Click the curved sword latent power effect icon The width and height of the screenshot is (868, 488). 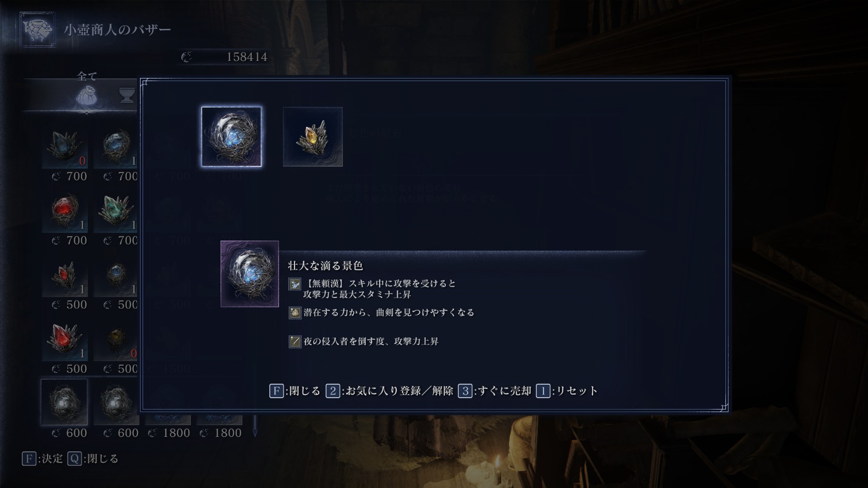(x=295, y=312)
